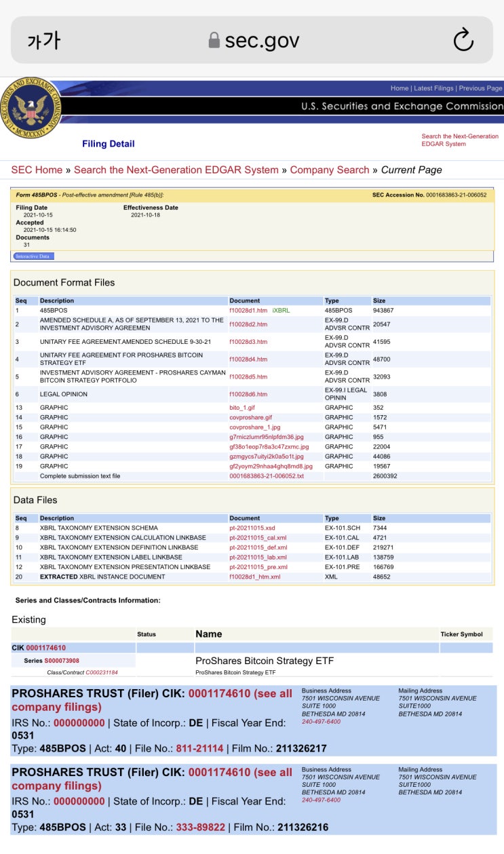Tap the padlock icon in address bar
Image resolution: width=504 pixels, height=854 pixels.
tap(214, 41)
